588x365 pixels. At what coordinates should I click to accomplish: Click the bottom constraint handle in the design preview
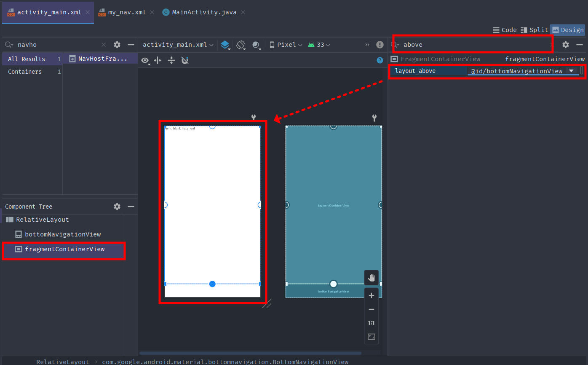[212, 284]
